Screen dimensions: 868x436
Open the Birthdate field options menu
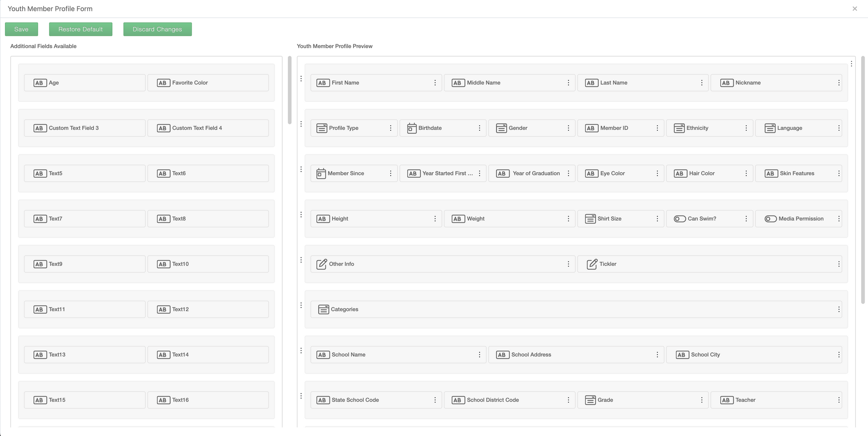coord(479,128)
